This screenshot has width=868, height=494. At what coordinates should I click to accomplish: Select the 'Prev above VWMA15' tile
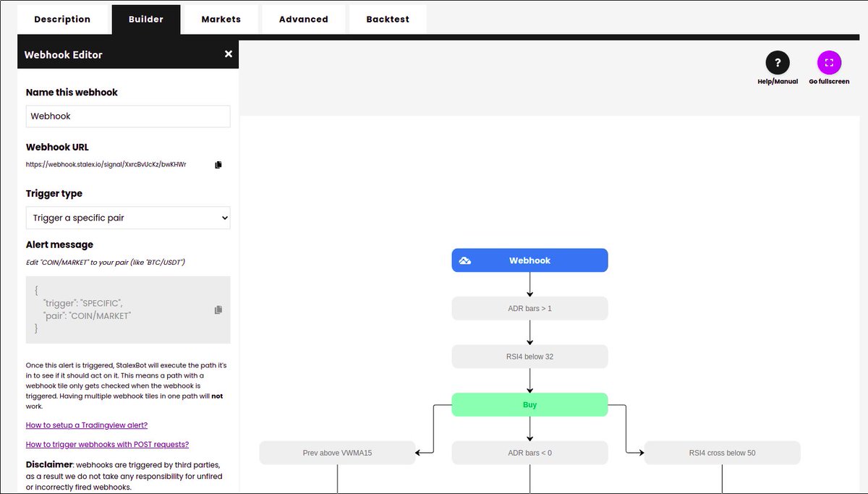(337, 453)
